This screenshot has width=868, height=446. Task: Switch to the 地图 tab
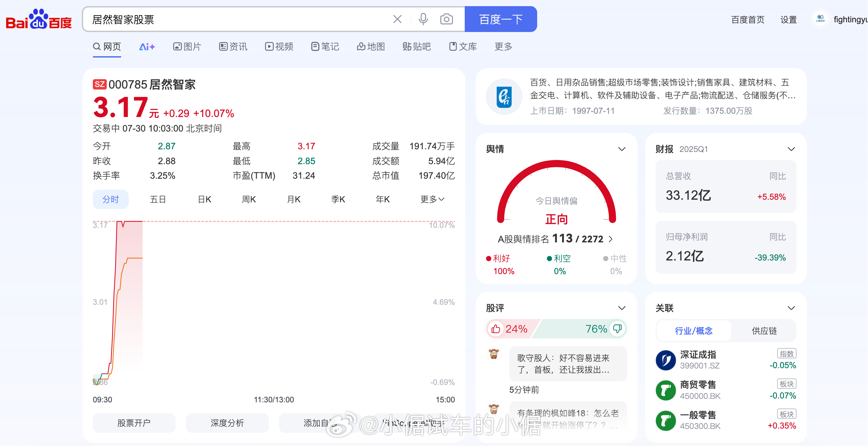tap(371, 47)
